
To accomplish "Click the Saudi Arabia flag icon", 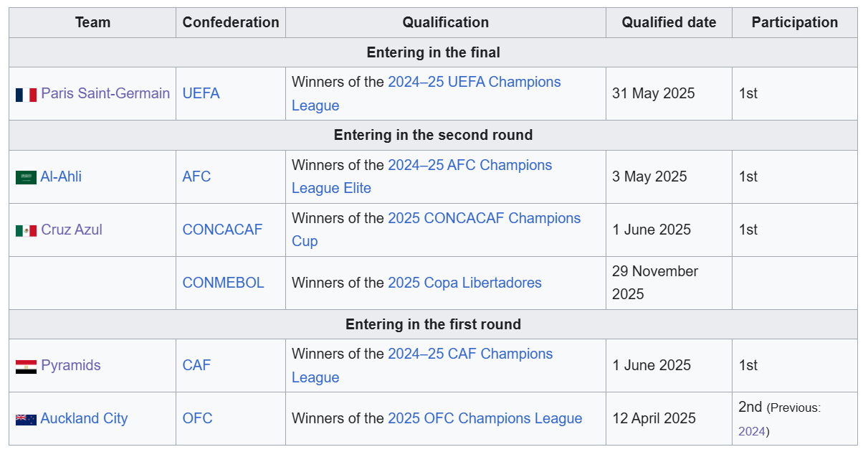I will 26,177.
